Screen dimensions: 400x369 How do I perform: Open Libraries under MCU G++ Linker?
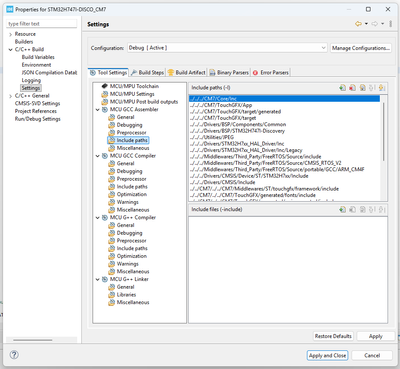126,295
